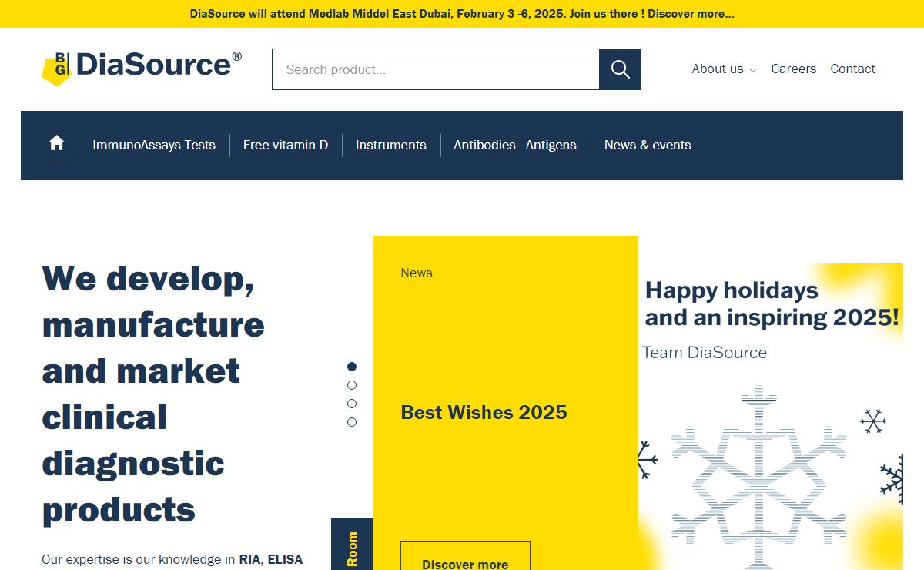Navigate to Antibodies - Antigens
The width and height of the screenshot is (924, 570).
pos(515,145)
